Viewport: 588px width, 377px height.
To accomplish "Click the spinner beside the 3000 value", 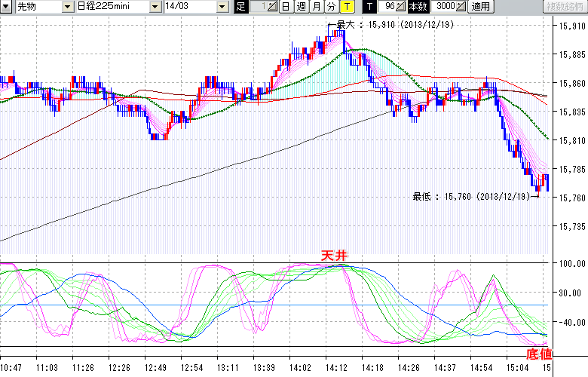I will (462, 7).
